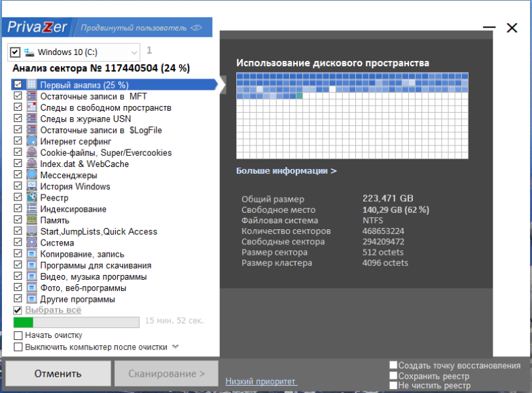
Task: Expand the shutdown options chevron
Action: [x=175, y=346]
